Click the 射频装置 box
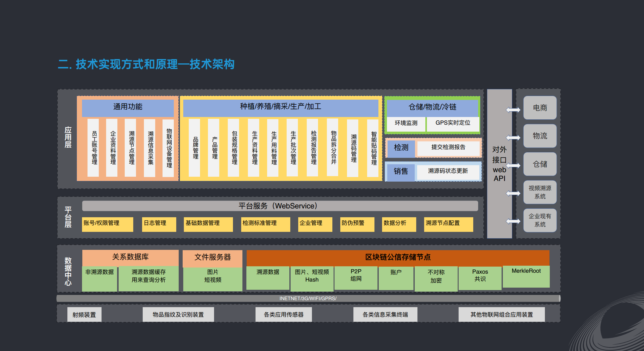Viewport: 644px width, 351px height. click(x=84, y=314)
